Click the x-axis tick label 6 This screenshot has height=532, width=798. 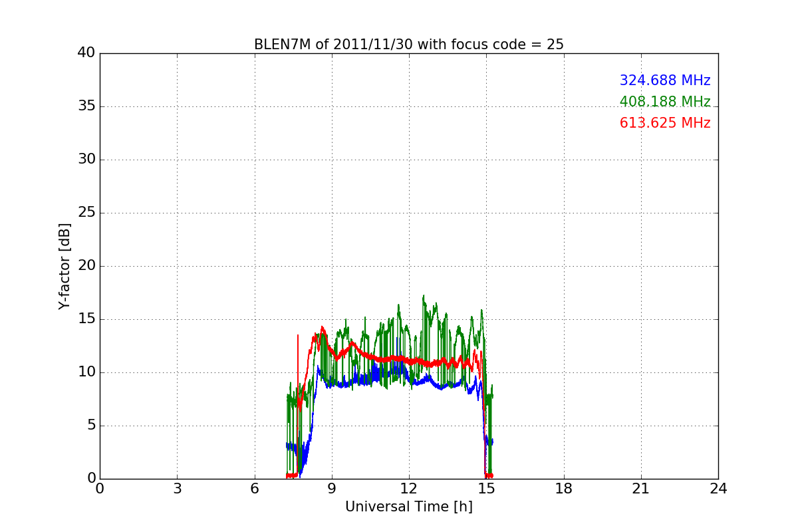coord(254,489)
